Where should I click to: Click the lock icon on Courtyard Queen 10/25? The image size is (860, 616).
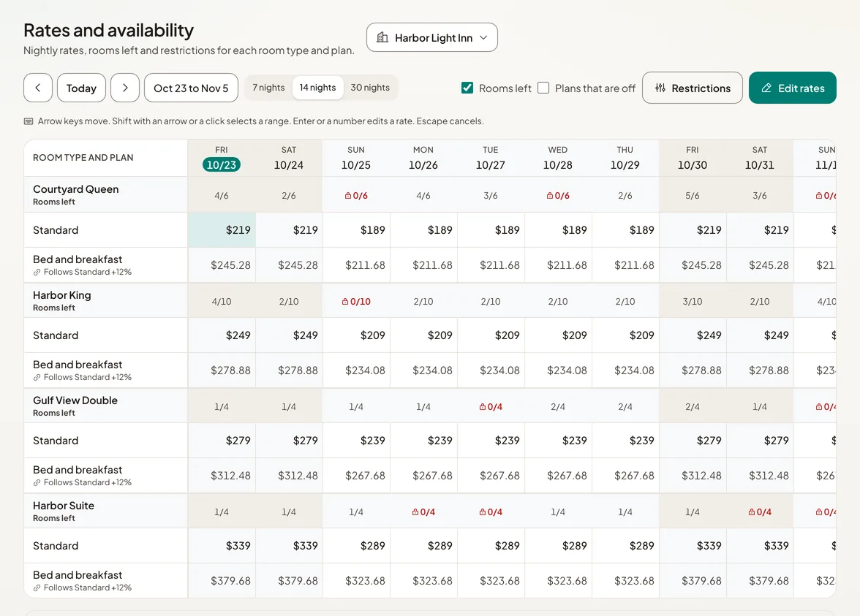(x=348, y=196)
